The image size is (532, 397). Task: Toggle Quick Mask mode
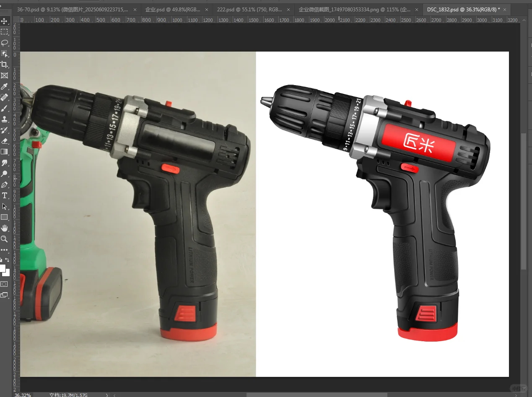4,284
